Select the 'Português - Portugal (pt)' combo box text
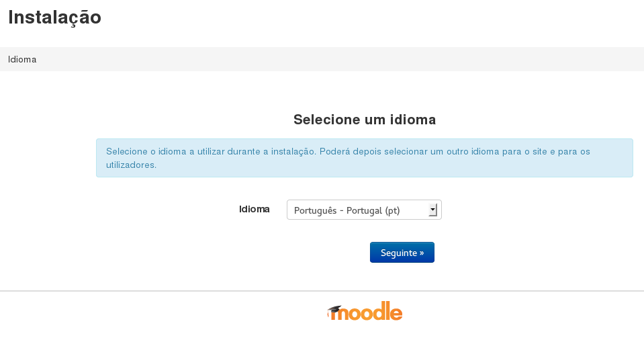The height and width of the screenshot is (338, 644). click(x=347, y=210)
